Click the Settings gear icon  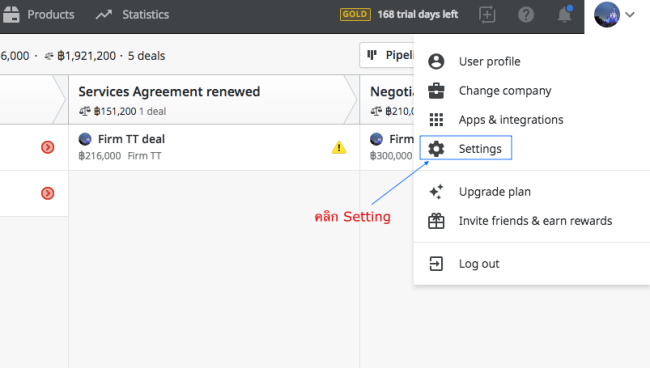[436, 148]
